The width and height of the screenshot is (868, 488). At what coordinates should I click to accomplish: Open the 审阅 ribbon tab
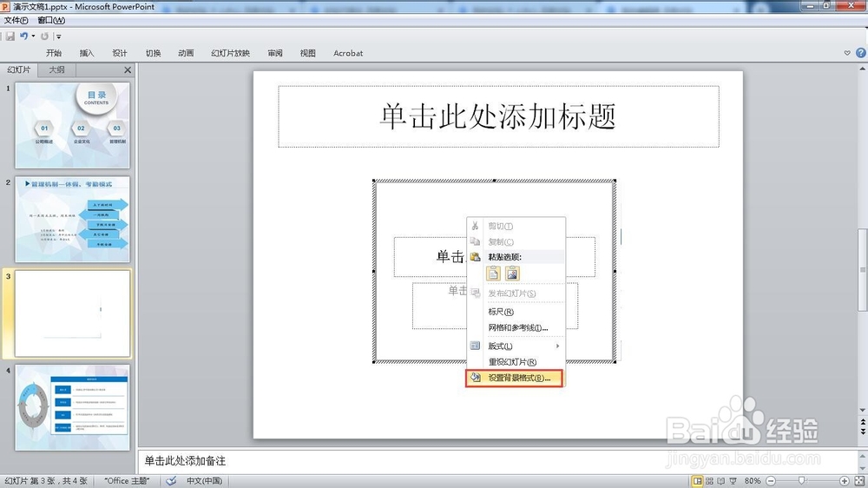275,53
